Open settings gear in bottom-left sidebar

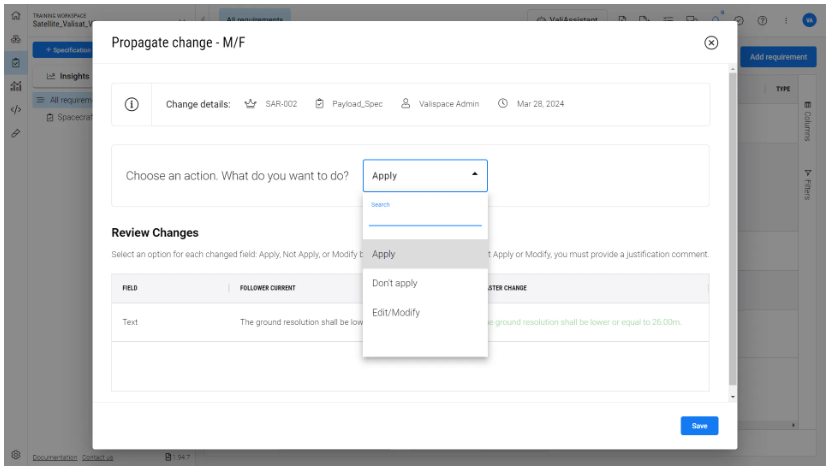pyautogui.click(x=16, y=455)
